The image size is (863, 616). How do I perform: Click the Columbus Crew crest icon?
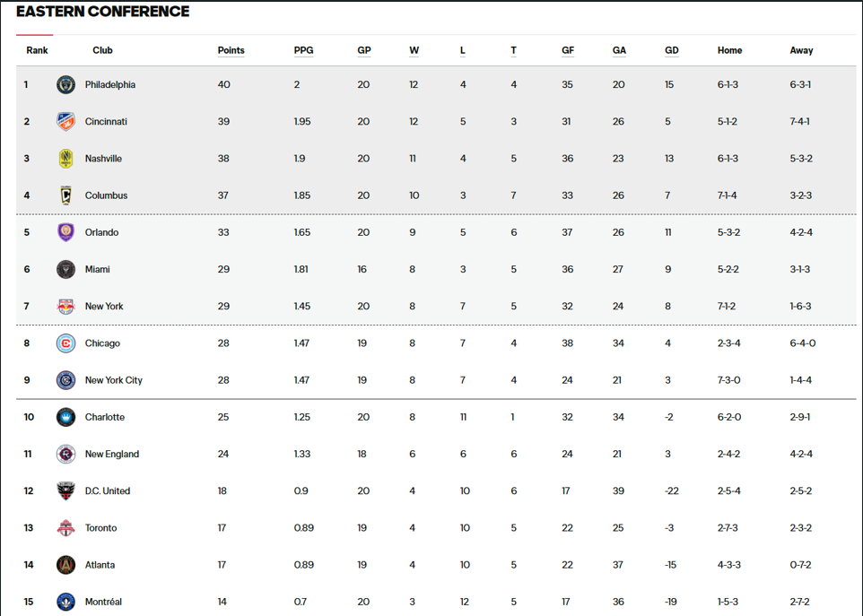[x=66, y=195]
